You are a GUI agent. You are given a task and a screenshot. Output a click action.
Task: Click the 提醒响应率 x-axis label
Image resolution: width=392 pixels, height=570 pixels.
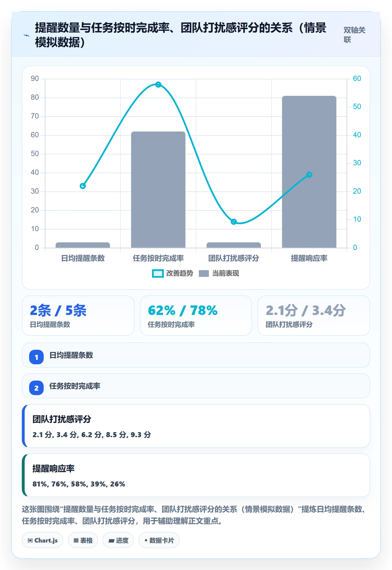[309, 258]
